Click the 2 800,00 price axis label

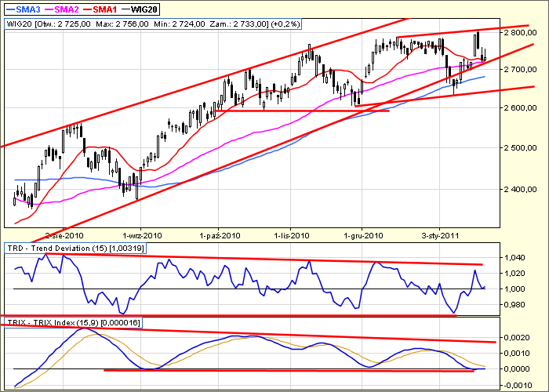point(520,33)
